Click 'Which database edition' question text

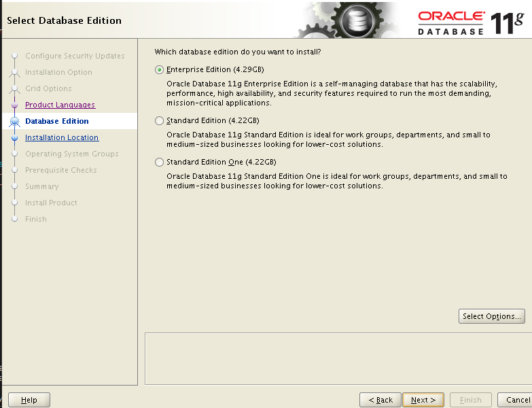[x=238, y=52]
